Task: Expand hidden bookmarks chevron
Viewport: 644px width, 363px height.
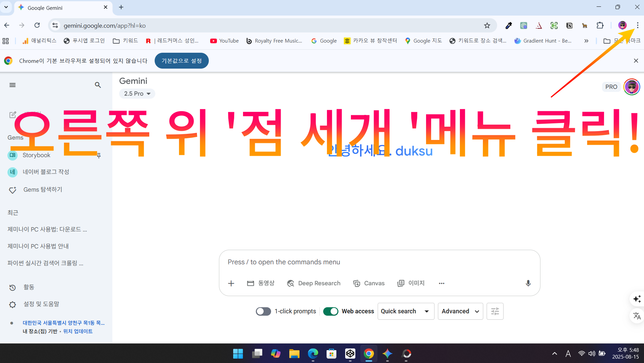Action: click(586, 41)
